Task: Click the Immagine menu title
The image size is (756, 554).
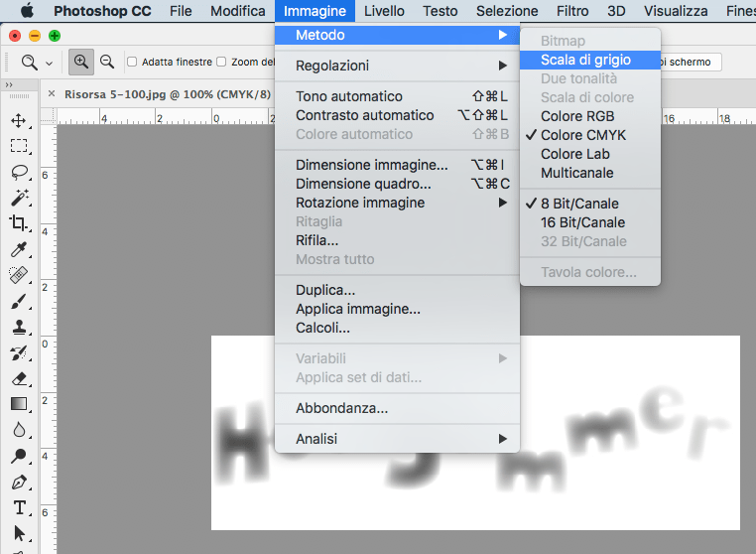Action: (315, 11)
